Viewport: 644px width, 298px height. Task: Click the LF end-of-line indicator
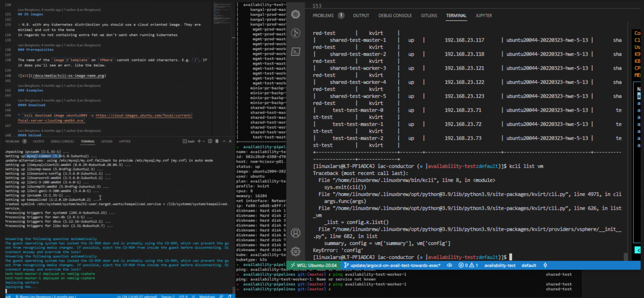coord(194,296)
